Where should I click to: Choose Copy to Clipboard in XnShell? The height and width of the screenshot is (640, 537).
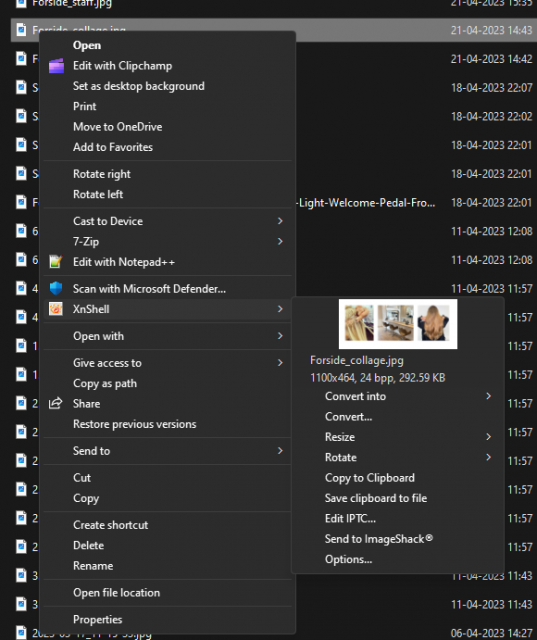tap(370, 478)
